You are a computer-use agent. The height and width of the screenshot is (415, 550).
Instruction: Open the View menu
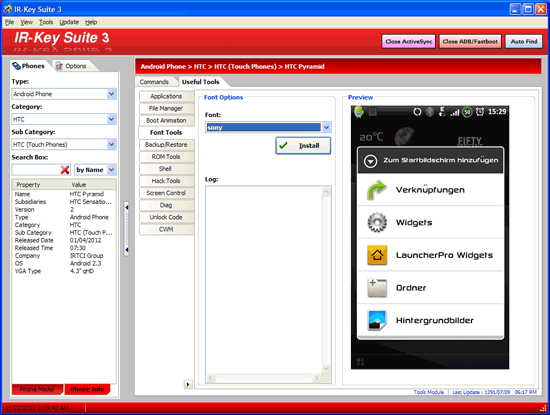pyautogui.click(x=26, y=22)
